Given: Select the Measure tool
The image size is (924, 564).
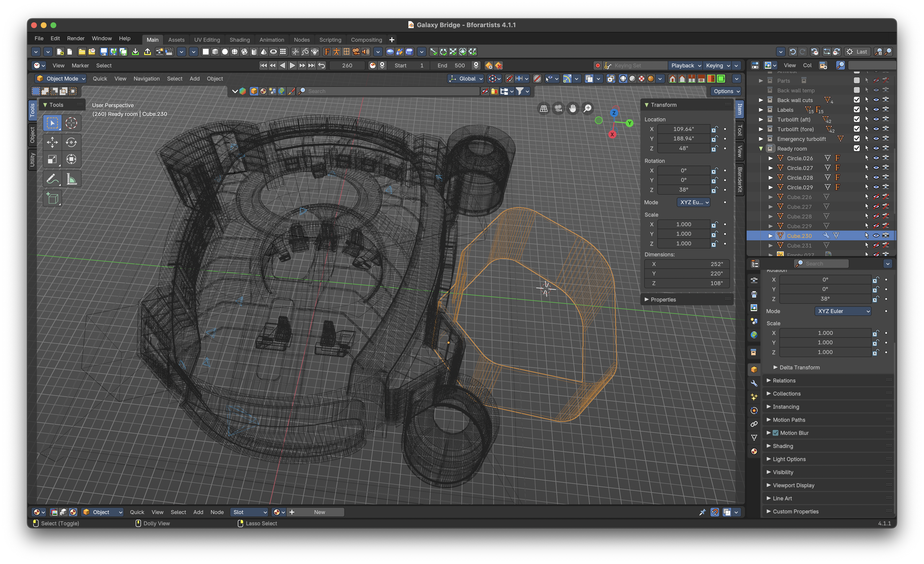Looking at the screenshot, I should [71, 179].
